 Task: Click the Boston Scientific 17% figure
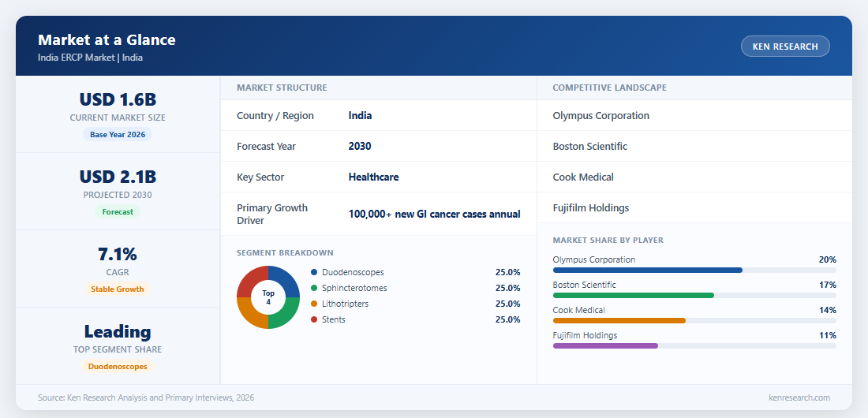pos(828,286)
